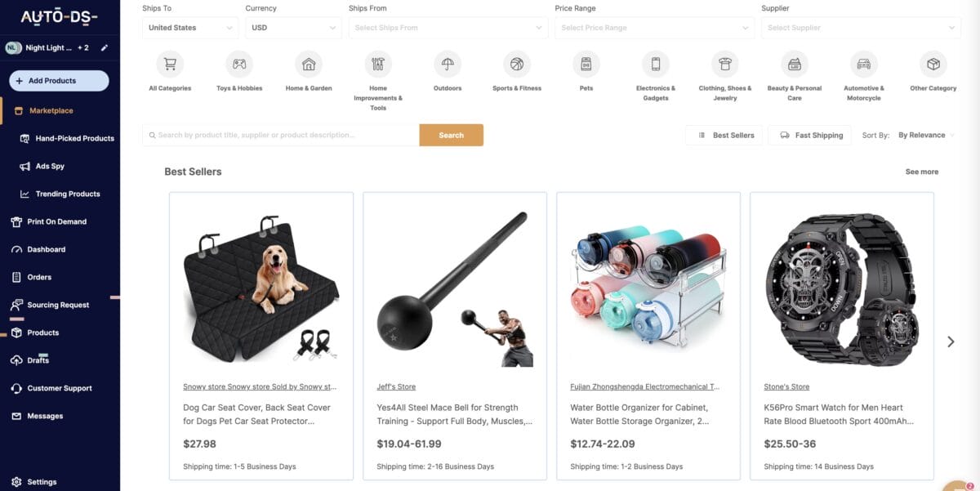Select Automotive & Motorcycle car icon
980x491 pixels.
[863, 64]
